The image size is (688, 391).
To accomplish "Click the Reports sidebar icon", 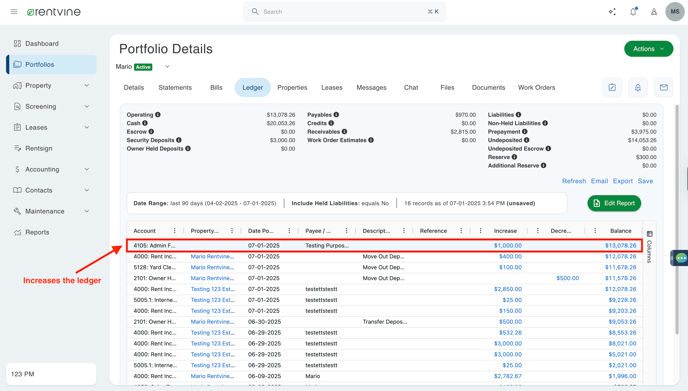I will tap(17, 232).
